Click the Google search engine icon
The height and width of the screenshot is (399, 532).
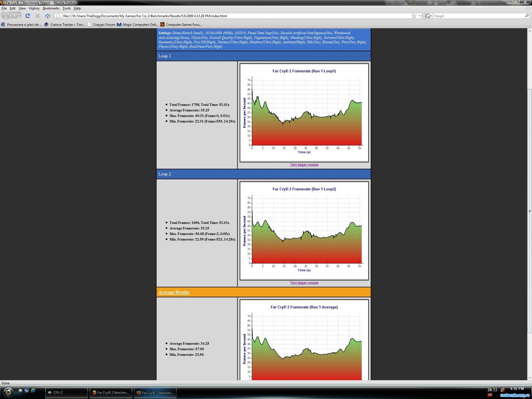428,16
